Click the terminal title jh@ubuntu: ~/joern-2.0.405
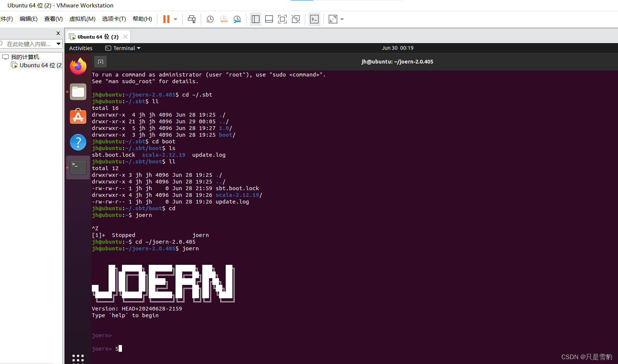This screenshot has height=364, width=618. pos(397,62)
